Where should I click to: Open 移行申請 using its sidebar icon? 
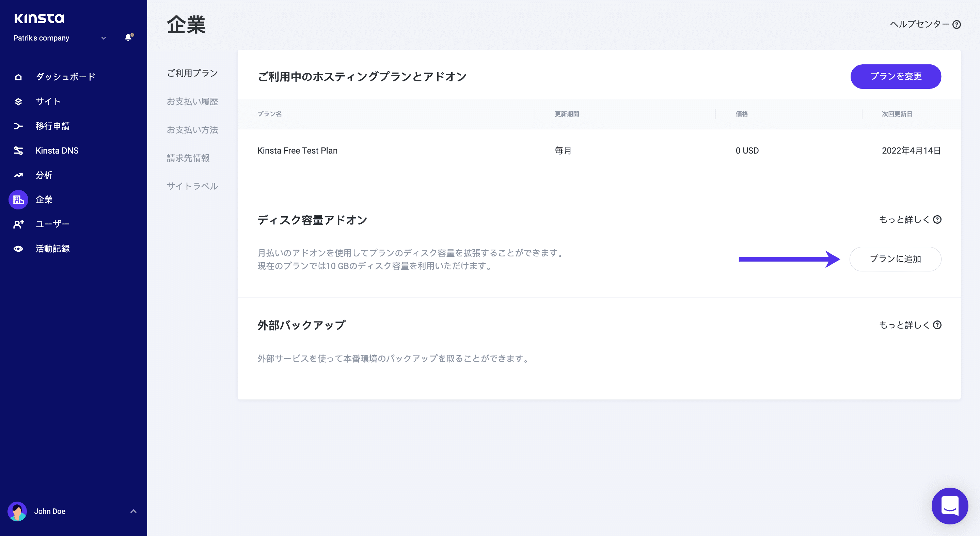coord(18,126)
